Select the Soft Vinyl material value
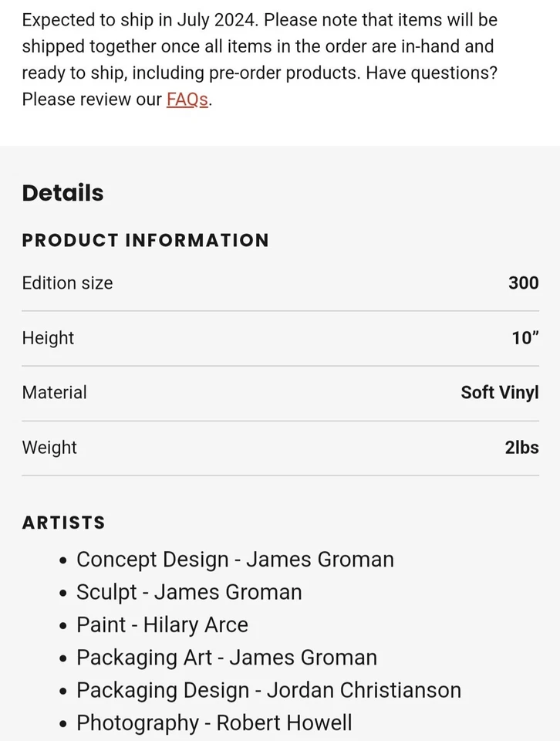Screen dimensions: 560x741 [499, 393]
